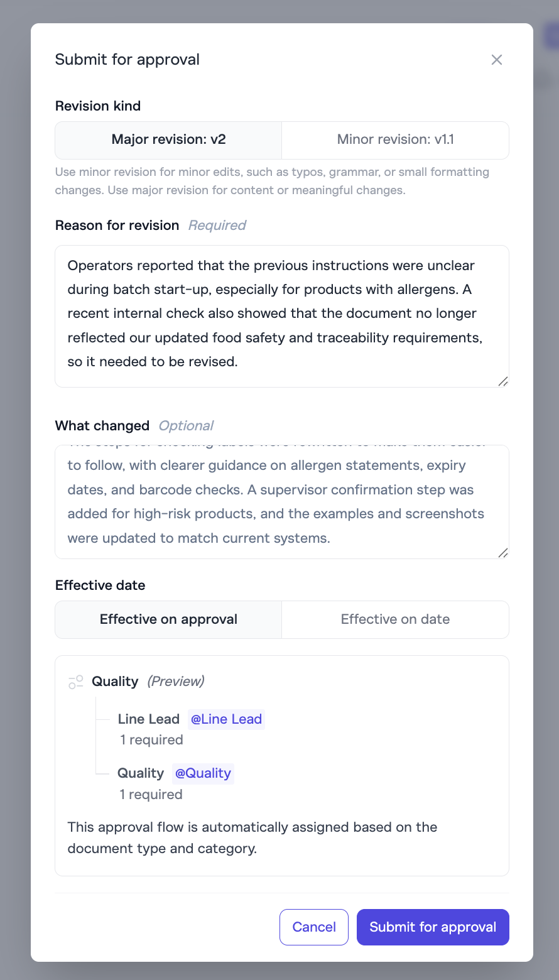Select Major revision: v2 option
The height and width of the screenshot is (980, 559).
point(168,139)
